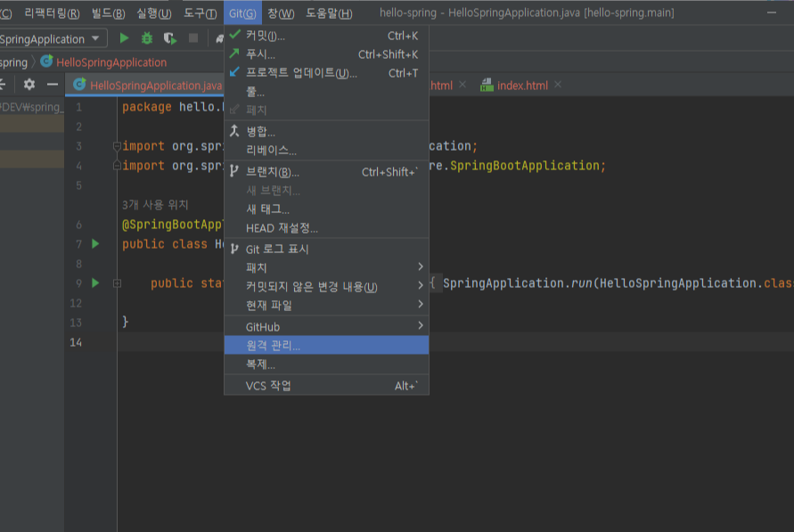Click class icon next to HelloSpringApplication breadcrumb

[46, 61]
